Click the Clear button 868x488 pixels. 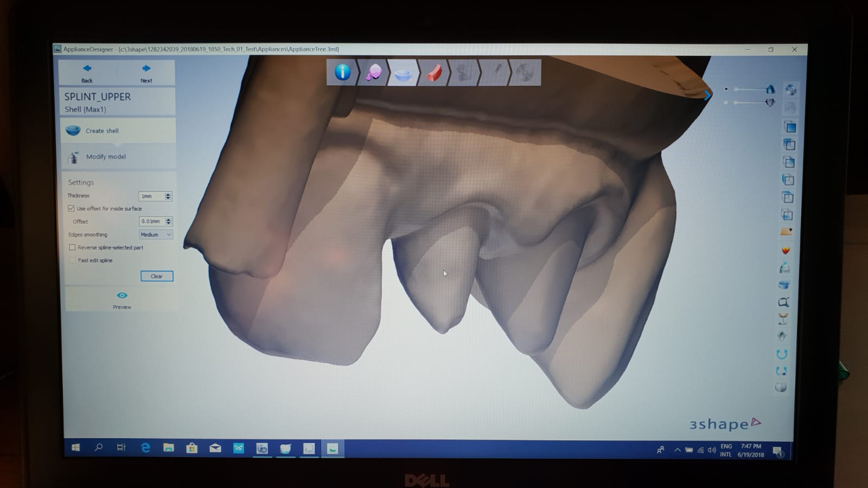tap(157, 277)
